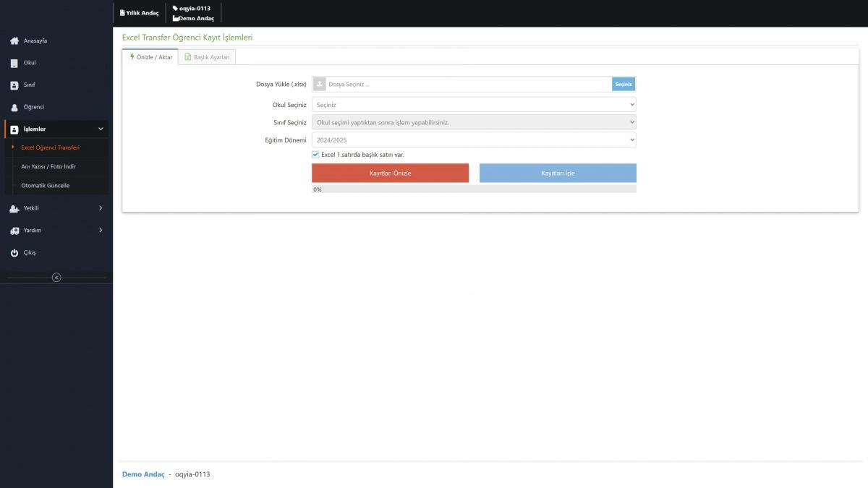The height and width of the screenshot is (488, 868).
Task: Open the Eğitim Dönemi 2024/2025 dropdown
Action: point(474,140)
